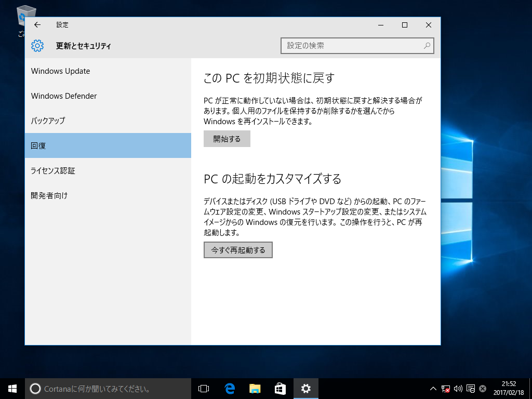
Task: Click the Settings gear icon beside 更新とセキュリティ
Action: coord(37,46)
